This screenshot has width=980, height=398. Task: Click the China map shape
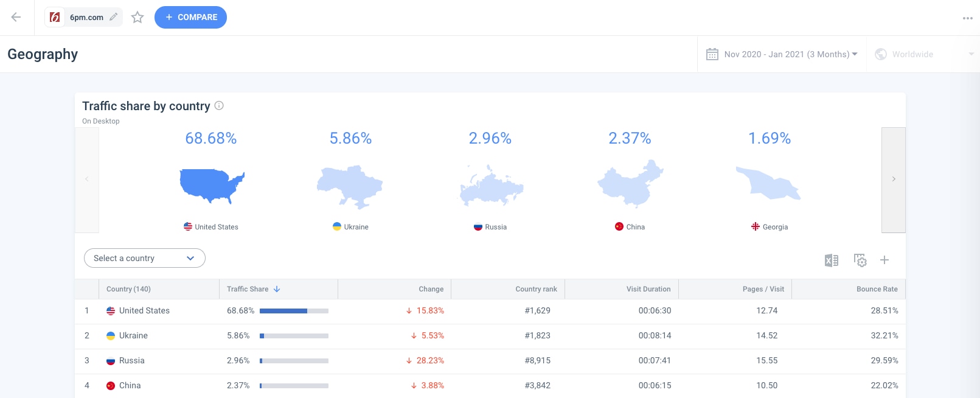click(630, 183)
